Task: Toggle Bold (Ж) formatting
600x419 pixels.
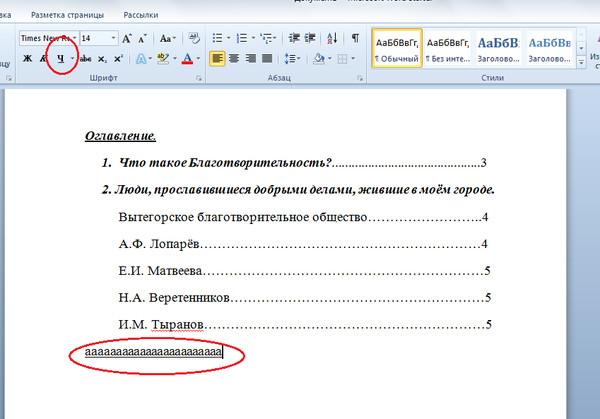Action: point(27,59)
